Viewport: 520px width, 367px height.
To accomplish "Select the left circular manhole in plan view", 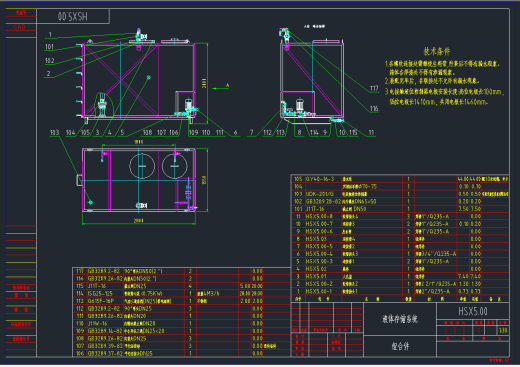I will point(142,166).
